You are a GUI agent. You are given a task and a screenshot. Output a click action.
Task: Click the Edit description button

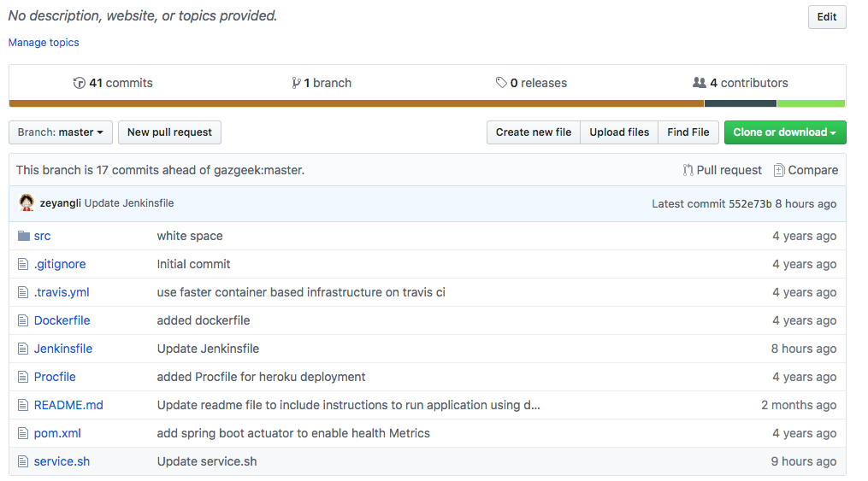[x=826, y=17]
